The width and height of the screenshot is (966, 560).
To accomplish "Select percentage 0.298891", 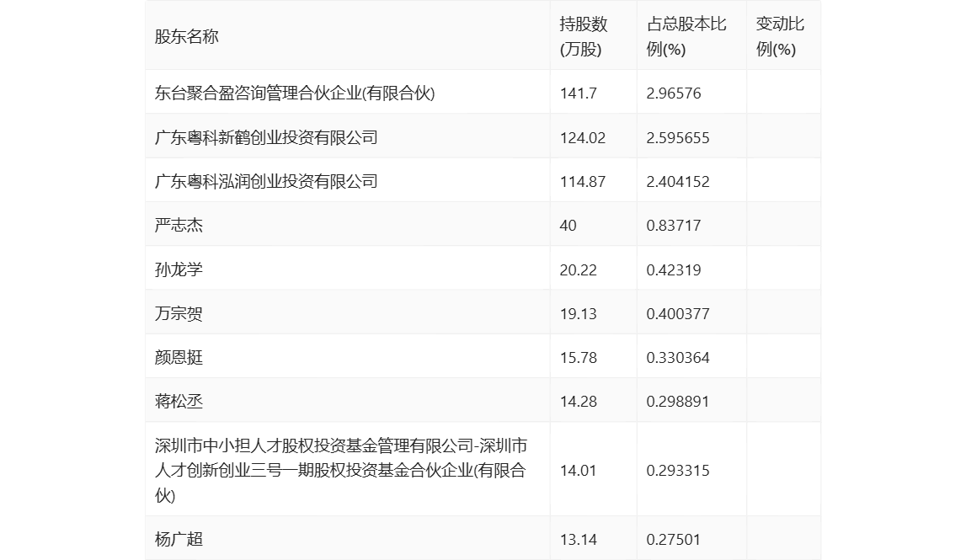I will tap(678, 401).
